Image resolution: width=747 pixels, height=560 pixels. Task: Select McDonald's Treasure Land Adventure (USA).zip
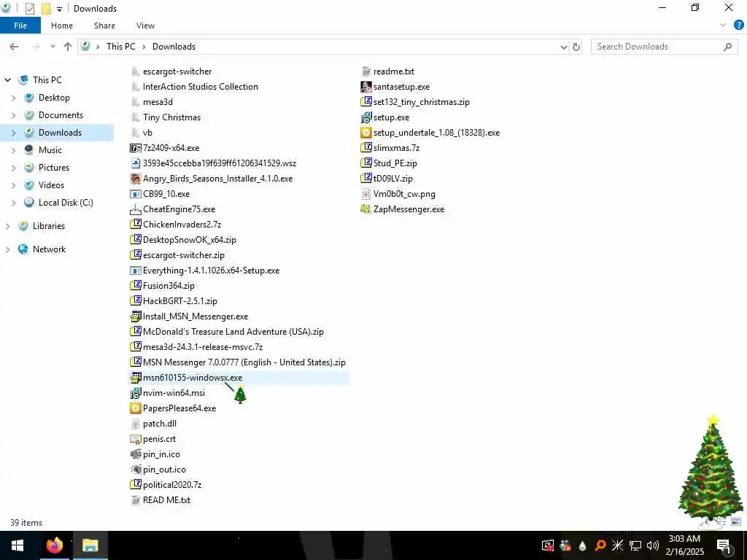[228, 332]
